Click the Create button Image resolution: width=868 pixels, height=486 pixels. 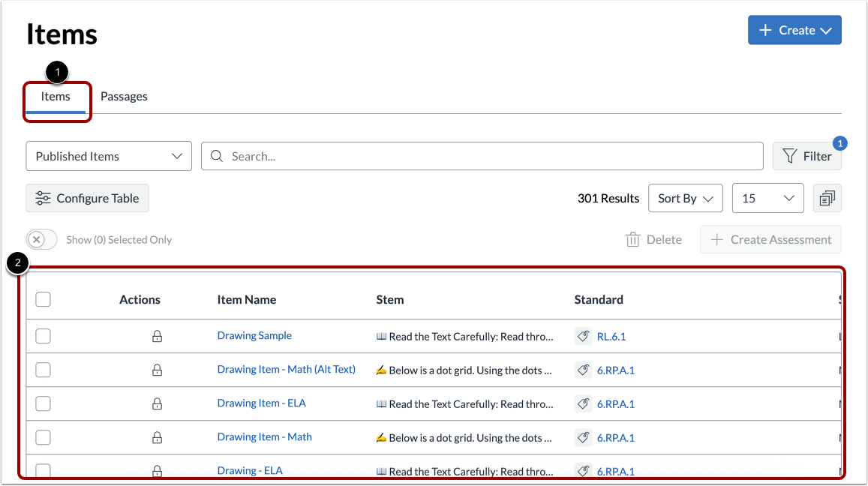tap(794, 30)
